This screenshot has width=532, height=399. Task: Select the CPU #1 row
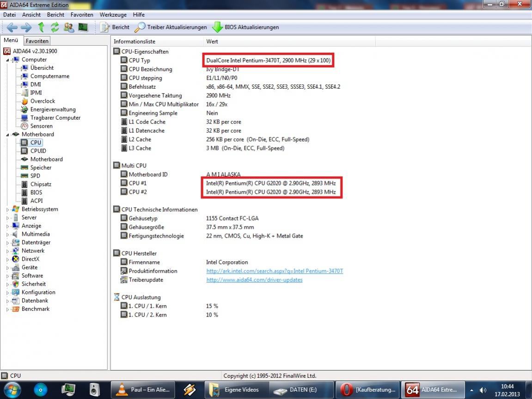(x=228, y=183)
